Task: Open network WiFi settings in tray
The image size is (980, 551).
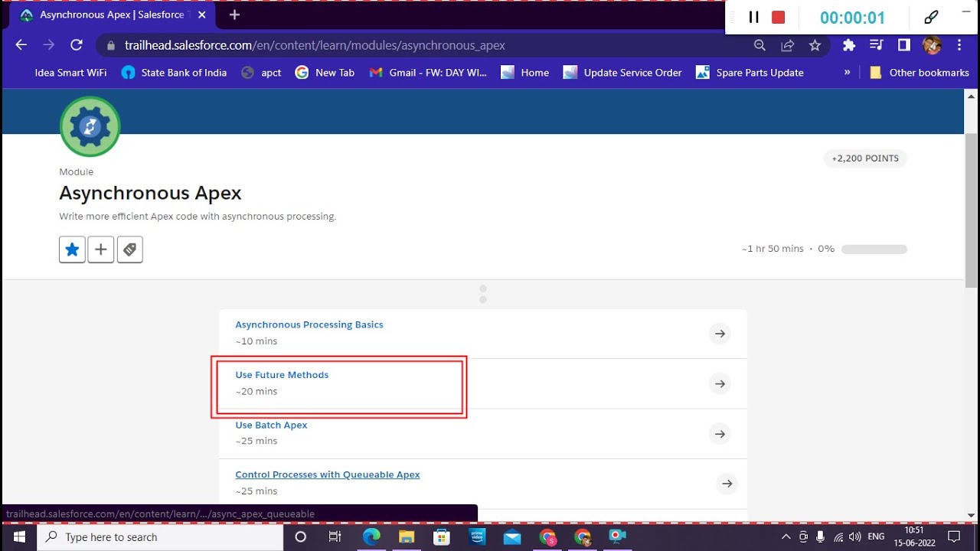Action: click(x=838, y=537)
